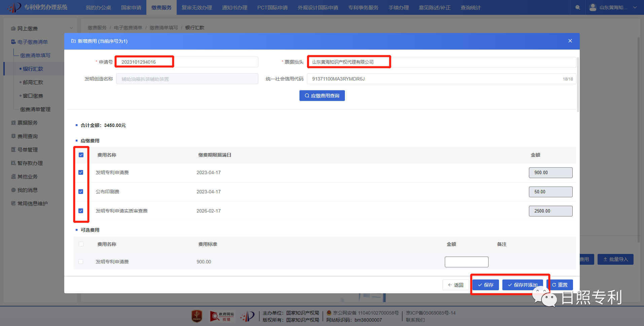The height and width of the screenshot is (326, 644).
Task: Open the PCT国际申请 menu
Action: [272, 7]
